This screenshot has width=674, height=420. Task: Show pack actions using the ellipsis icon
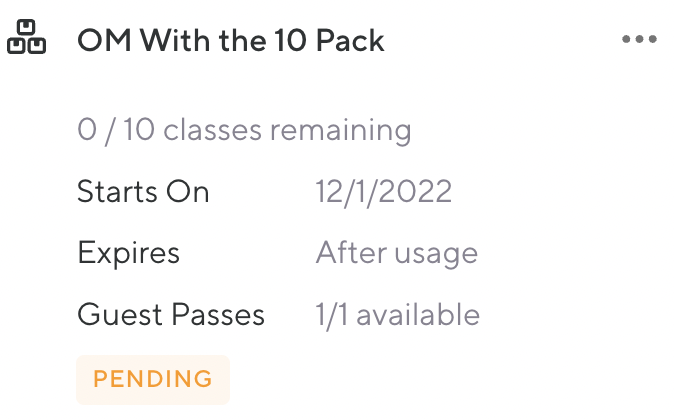coord(639,40)
